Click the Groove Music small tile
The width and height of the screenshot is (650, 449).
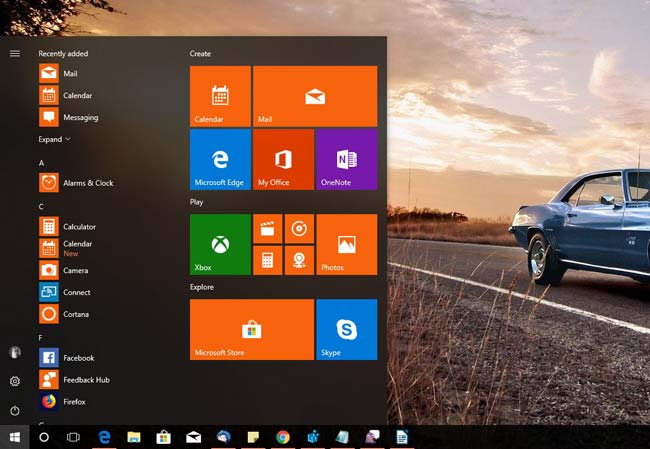(298, 229)
